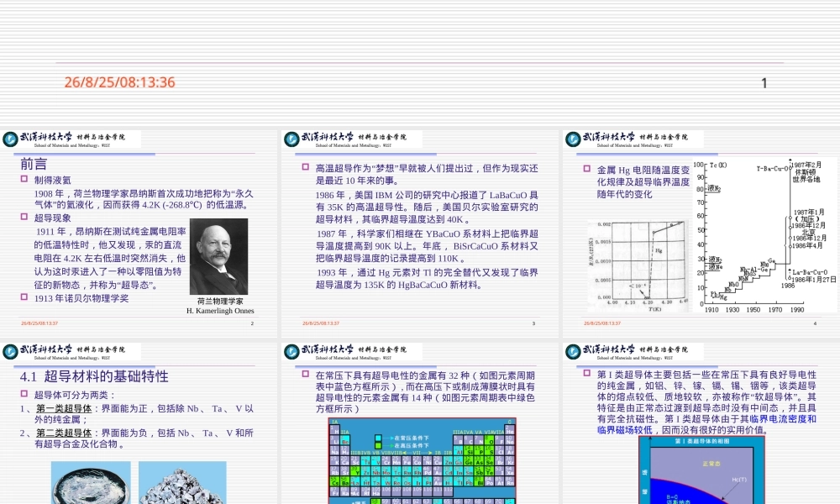840x504 pixels.
Task: Click slide number 3 in the footer
Action: 533,323
